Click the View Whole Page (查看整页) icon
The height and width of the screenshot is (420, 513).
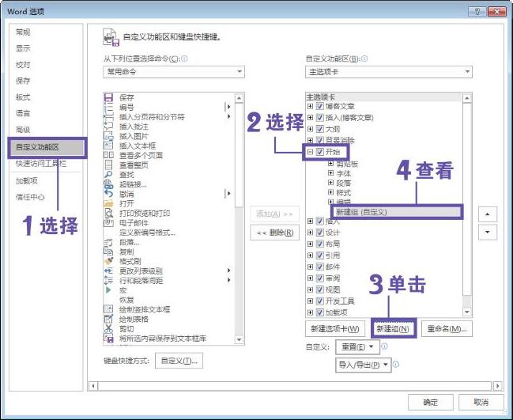coord(108,165)
